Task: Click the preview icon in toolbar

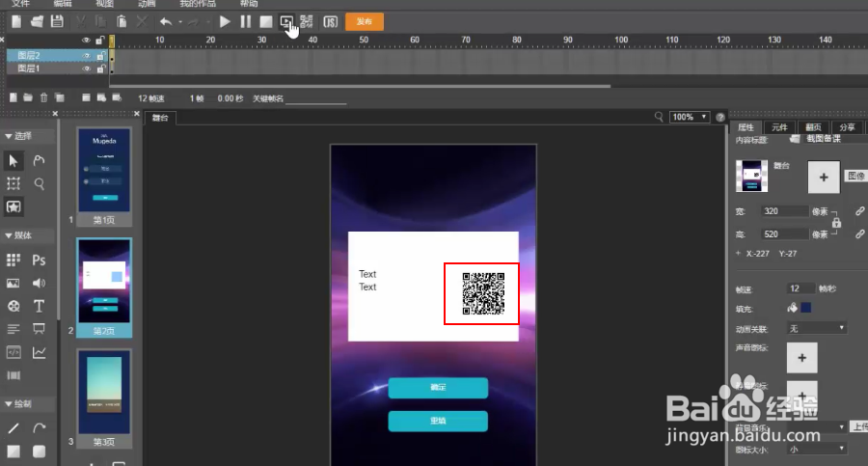Action: tap(286, 21)
